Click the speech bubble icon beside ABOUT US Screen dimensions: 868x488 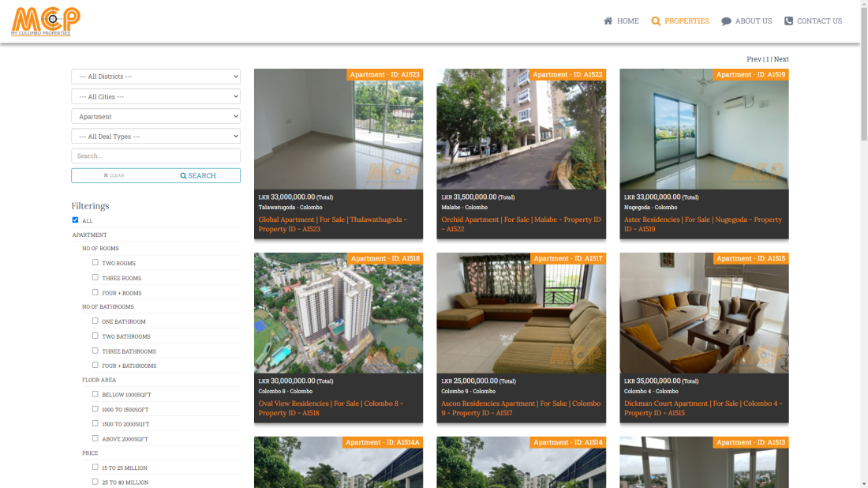pos(726,21)
